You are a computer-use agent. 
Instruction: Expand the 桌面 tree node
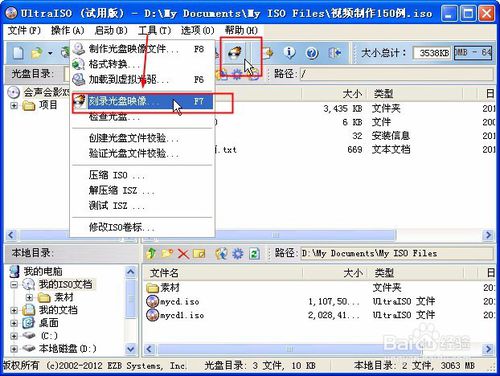coord(14,323)
